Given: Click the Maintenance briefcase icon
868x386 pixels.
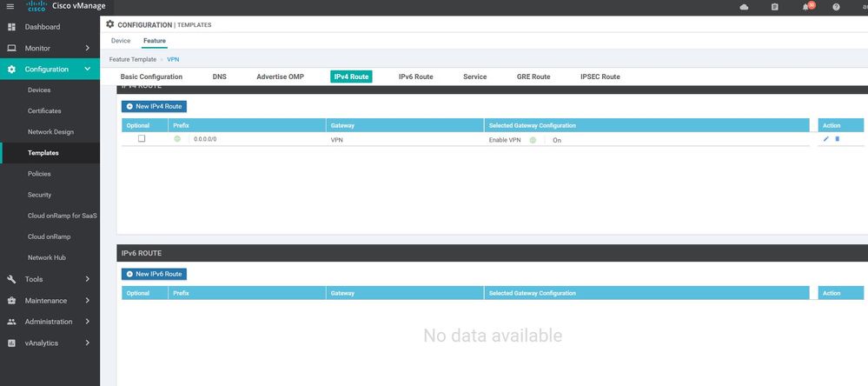Looking at the screenshot, I should [11, 301].
